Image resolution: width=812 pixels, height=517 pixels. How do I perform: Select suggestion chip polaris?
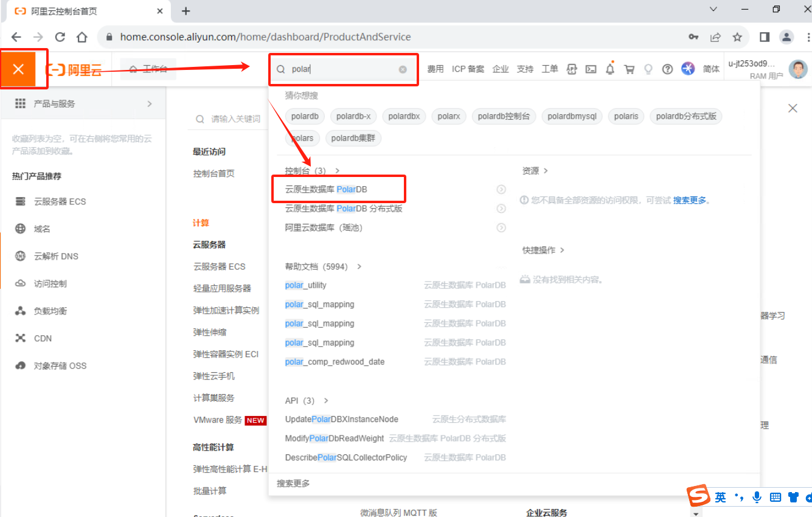(626, 116)
